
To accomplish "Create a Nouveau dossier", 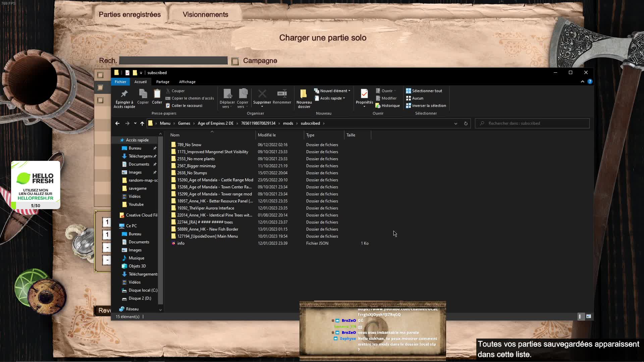I will (x=304, y=99).
